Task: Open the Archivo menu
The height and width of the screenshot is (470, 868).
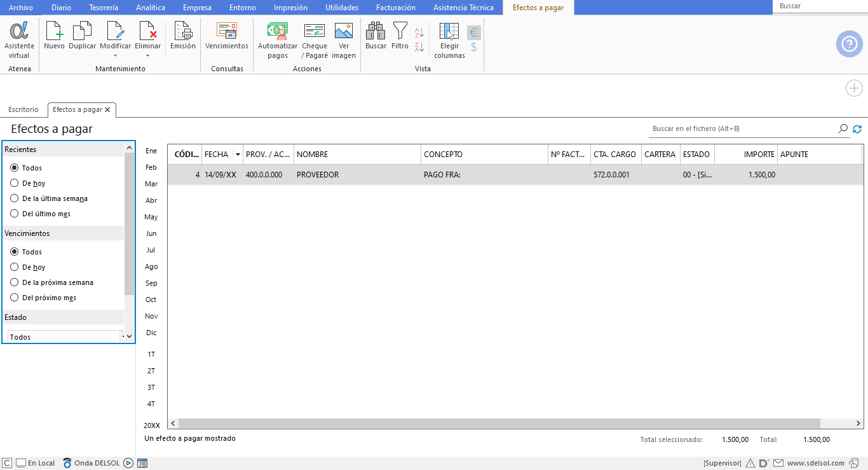Action: (20, 8)
